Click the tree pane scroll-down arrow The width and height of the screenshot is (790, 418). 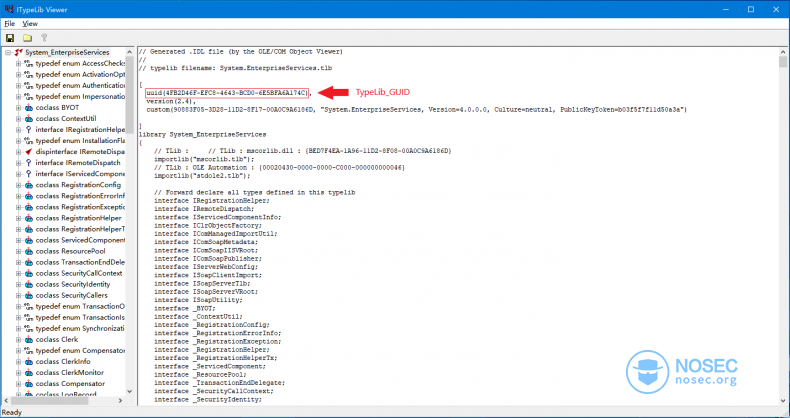coord(129,391)
